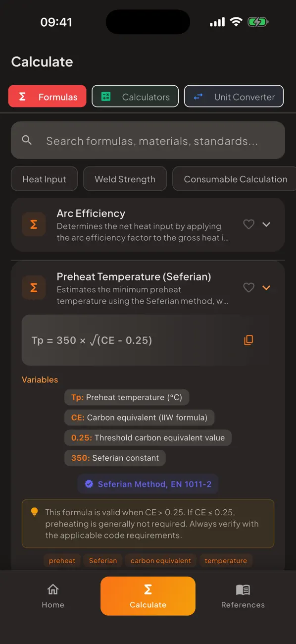Viewport: 296px width, 644px height.
Task: Tap the verified badge next to Seferian Method
Action: (x=89, y=484)
